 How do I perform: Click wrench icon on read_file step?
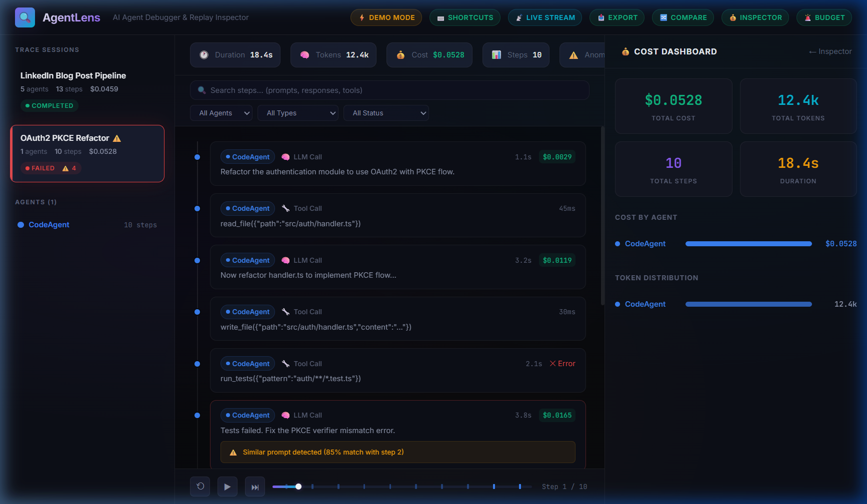click(x=285, y=208)
